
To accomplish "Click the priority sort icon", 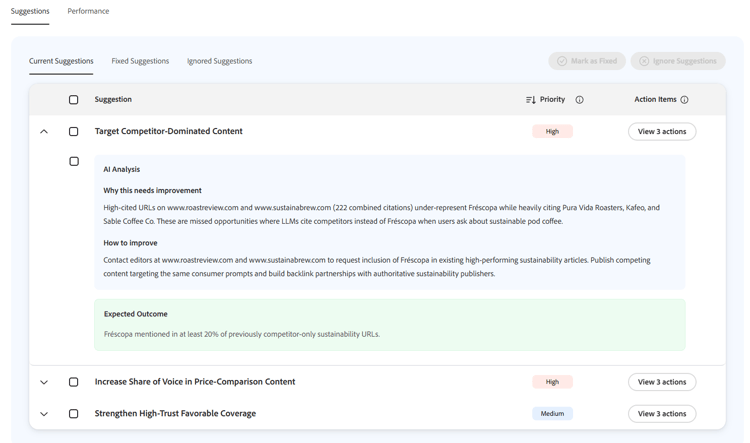I will (530, 100).
